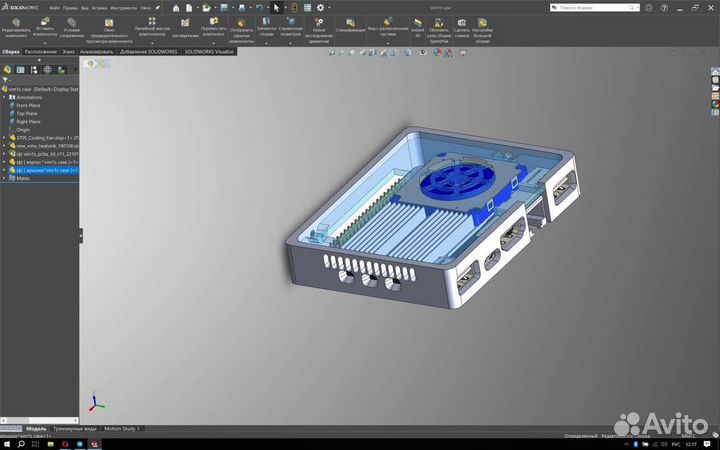Screen dimensions: 720x450
Task: Open the Инструменты menu
Action: coord(124,8)
